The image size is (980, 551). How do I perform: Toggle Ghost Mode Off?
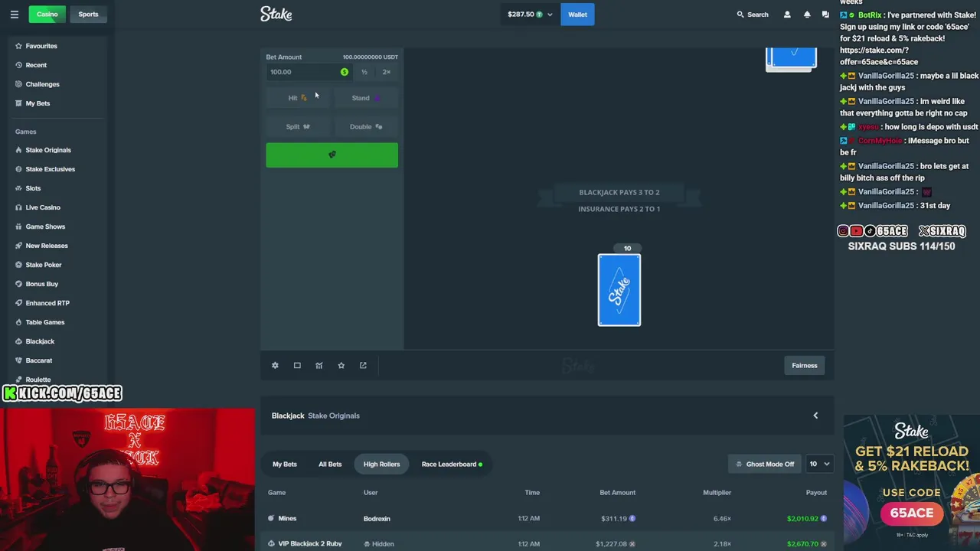pos(765,464)
